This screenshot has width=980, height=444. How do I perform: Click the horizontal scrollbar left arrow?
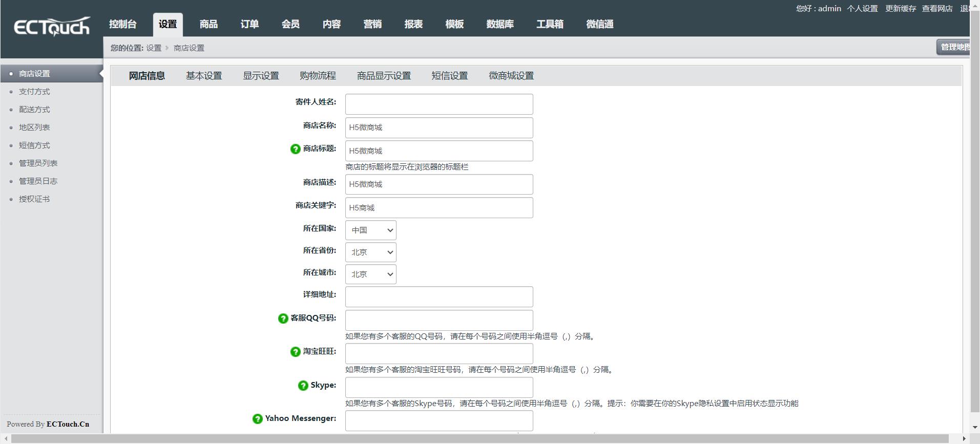pyautogui.click(x=5, y=439)
